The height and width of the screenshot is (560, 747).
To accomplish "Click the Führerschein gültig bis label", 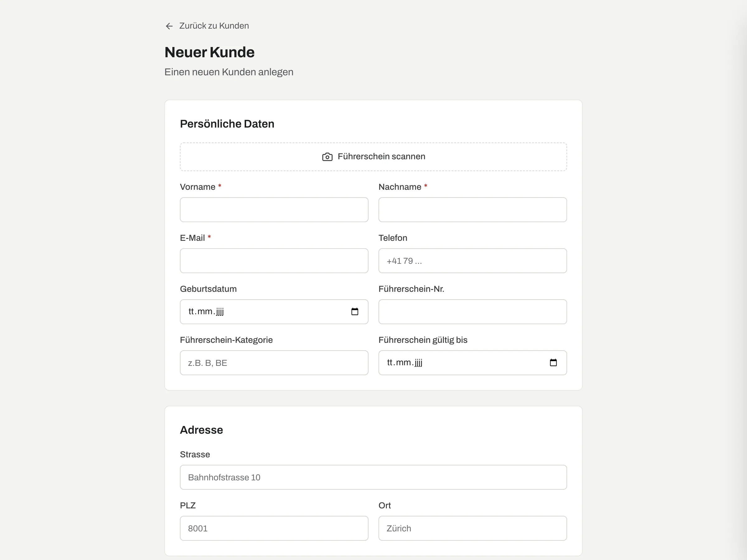I will 423,340.
